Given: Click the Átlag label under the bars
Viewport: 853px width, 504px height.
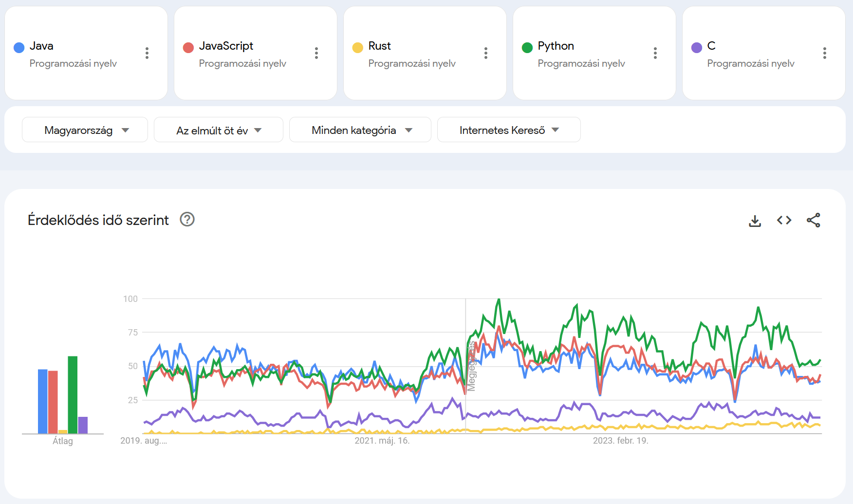Looking at the screenshot, I should pos(63,441).
